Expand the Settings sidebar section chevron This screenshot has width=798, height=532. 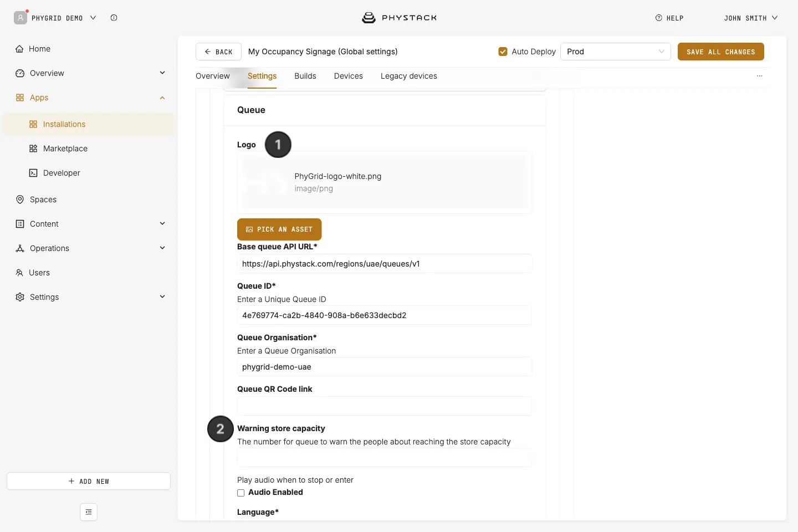pyautogui.click(x=162, y=297)
